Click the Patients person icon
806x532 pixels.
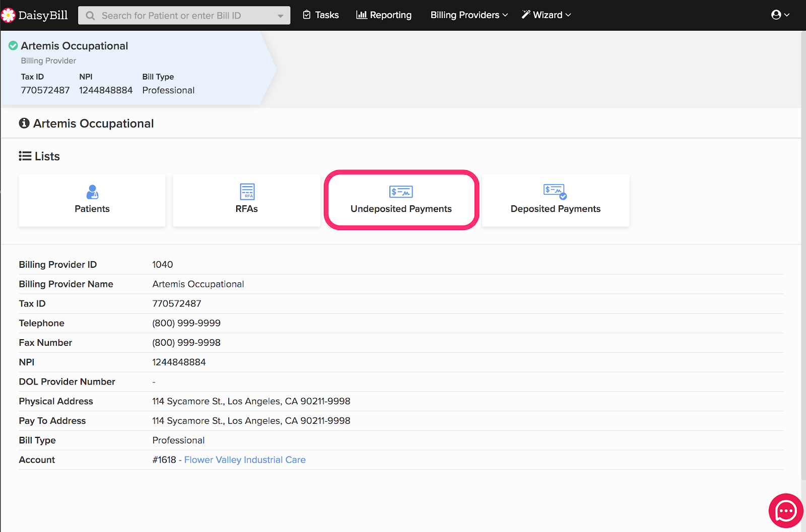92,192
